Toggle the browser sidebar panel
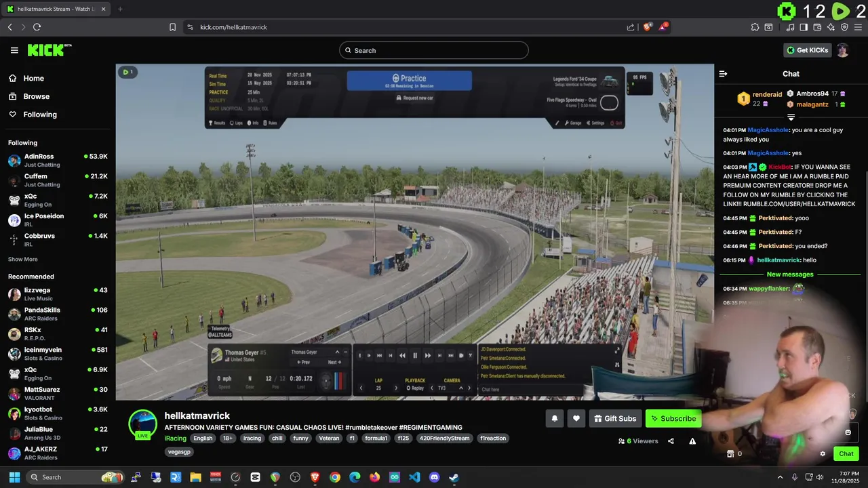Viewport: 868px width, 488px height. tap(804, 27)
